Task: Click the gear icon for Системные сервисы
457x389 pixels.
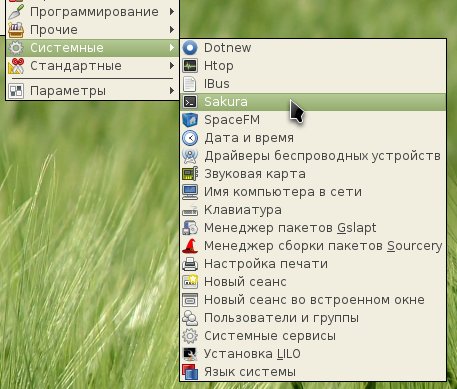Action: point(190,336)
